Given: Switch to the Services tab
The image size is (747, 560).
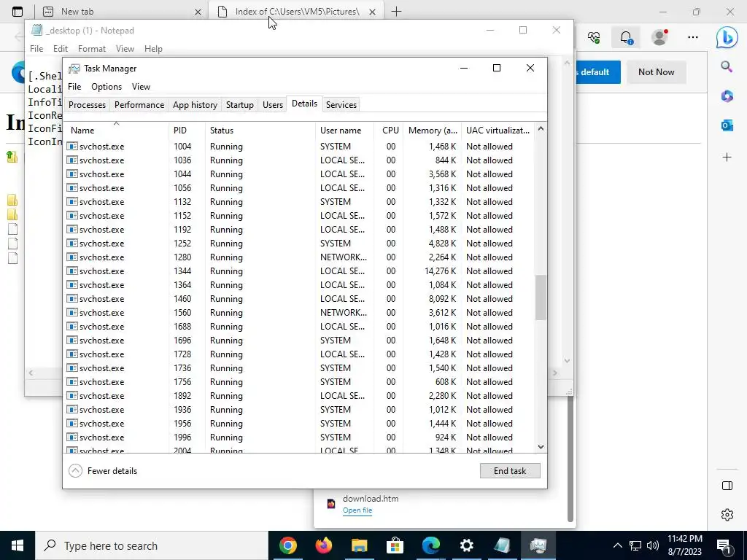Looking at the screenshot, I should (x=341, y=105).
